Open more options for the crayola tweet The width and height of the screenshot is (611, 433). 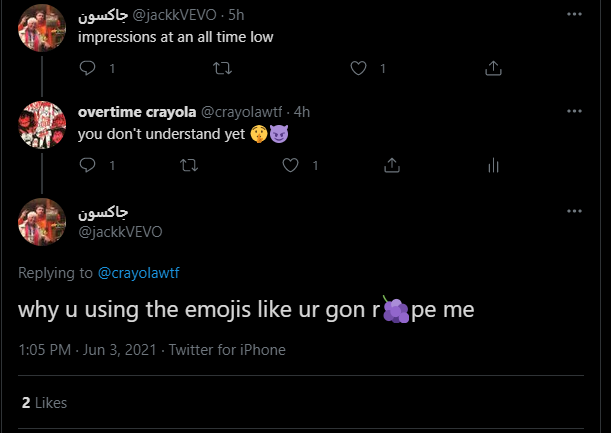pos(574,111)
